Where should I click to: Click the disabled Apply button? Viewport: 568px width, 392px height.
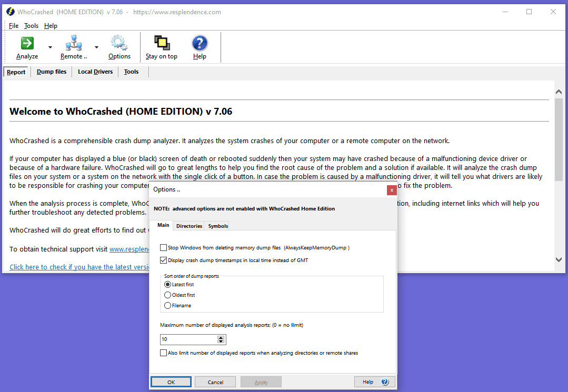click(x=261, y=382)
